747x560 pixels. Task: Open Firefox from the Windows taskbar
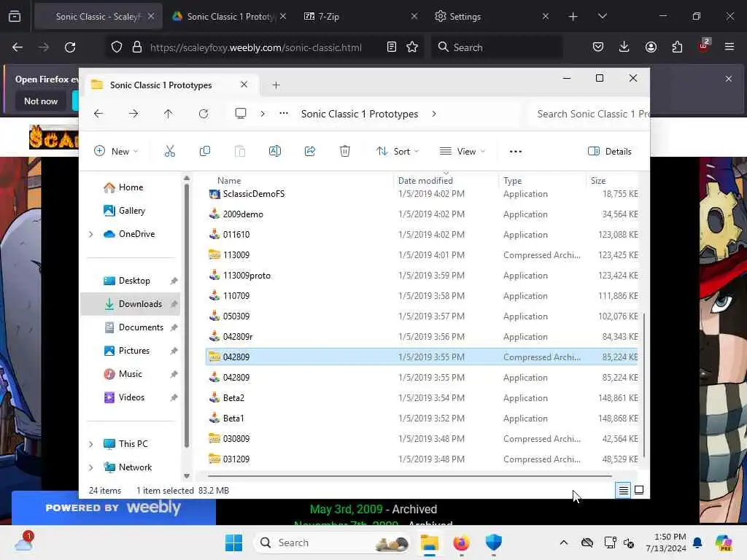461,542
